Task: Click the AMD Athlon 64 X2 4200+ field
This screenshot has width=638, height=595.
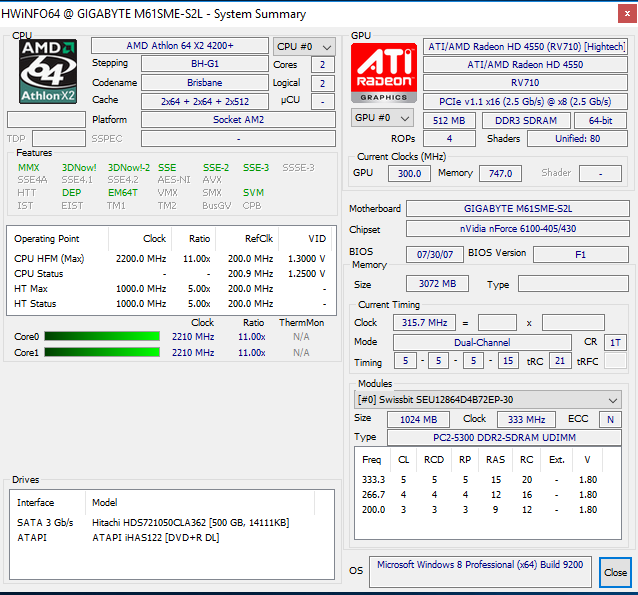Action: 180,46
